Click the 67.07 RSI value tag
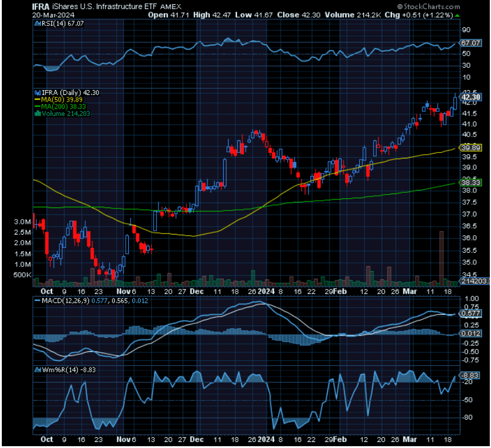The height and width of the screenshot is (448, 491). pyautogui.click(x=472, y=44)
